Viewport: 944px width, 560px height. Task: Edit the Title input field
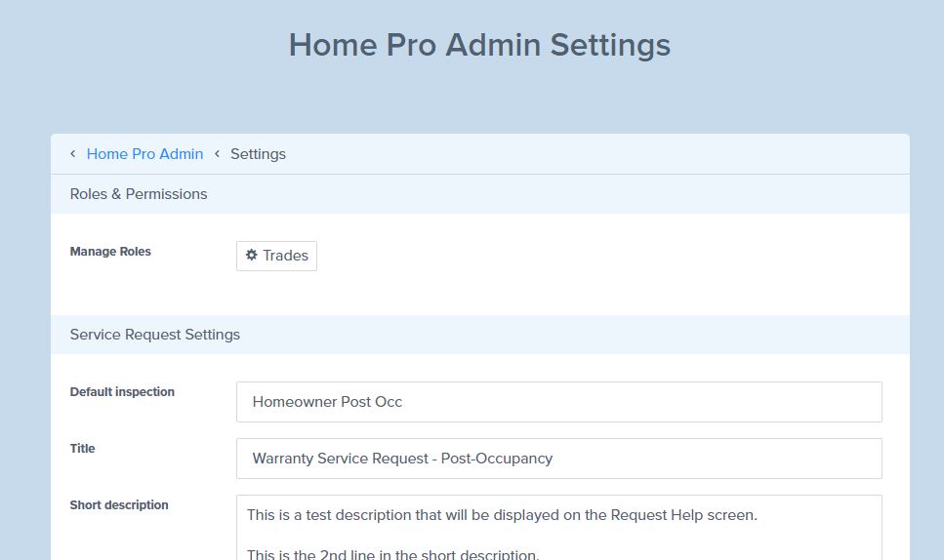point(558,459)
